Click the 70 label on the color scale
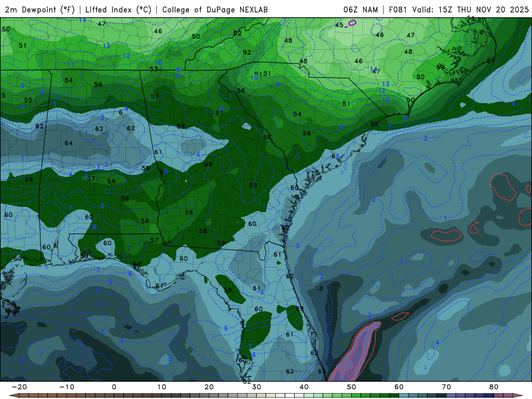The height and width of the screenshot is (399, 532). click(446, 387)
